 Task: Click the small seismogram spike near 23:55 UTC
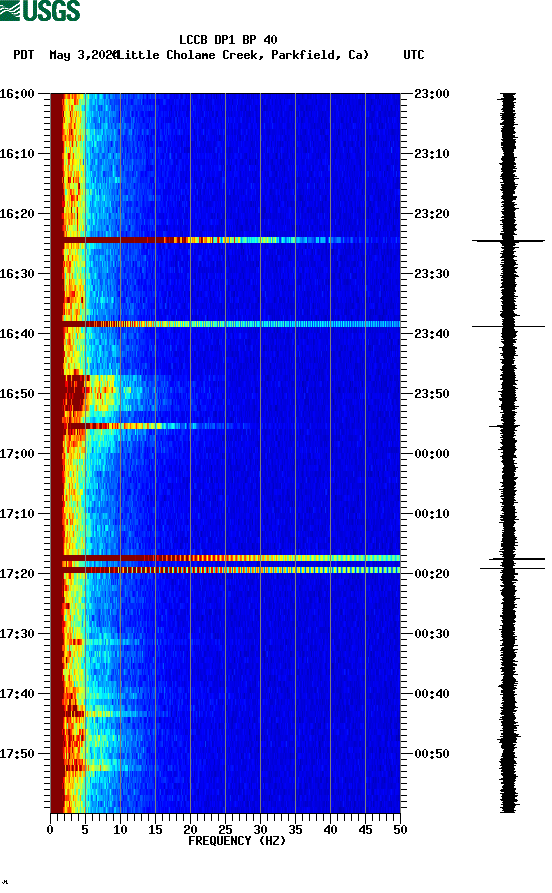tap(505, 426)
